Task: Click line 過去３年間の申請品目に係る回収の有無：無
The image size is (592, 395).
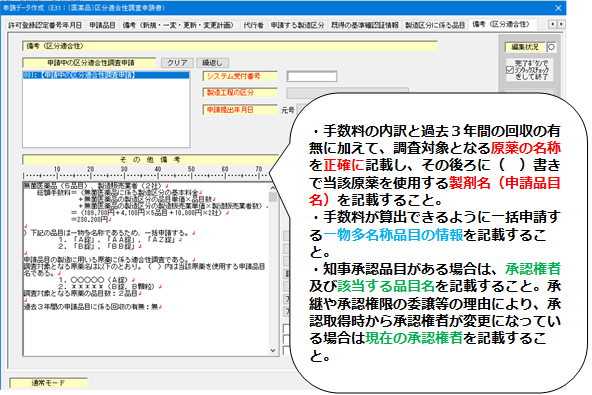Action: click(x=91, y=307)
